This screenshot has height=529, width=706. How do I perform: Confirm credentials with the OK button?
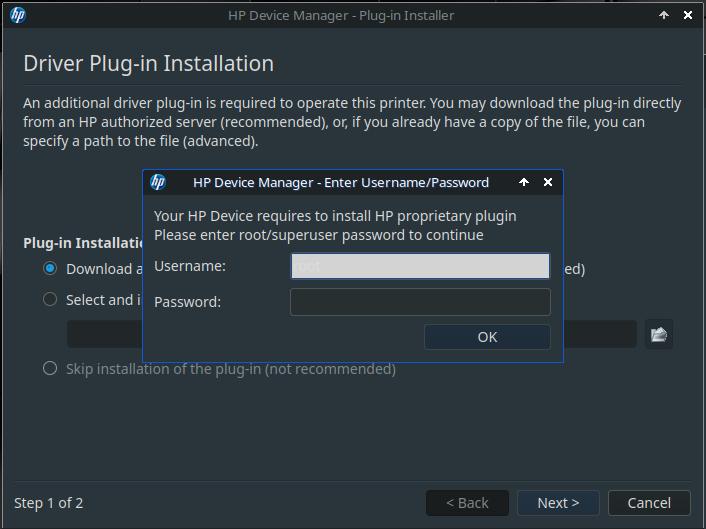click(487, 337)
